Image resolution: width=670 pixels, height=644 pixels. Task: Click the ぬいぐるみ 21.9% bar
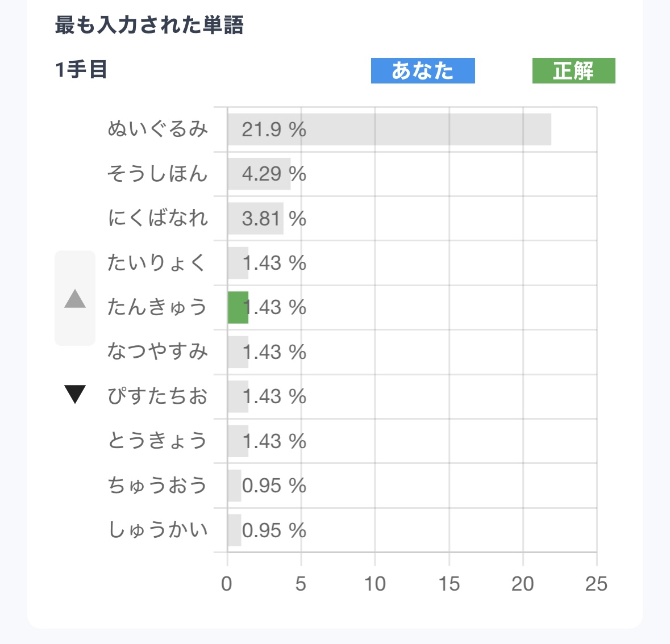coord(389,129)
